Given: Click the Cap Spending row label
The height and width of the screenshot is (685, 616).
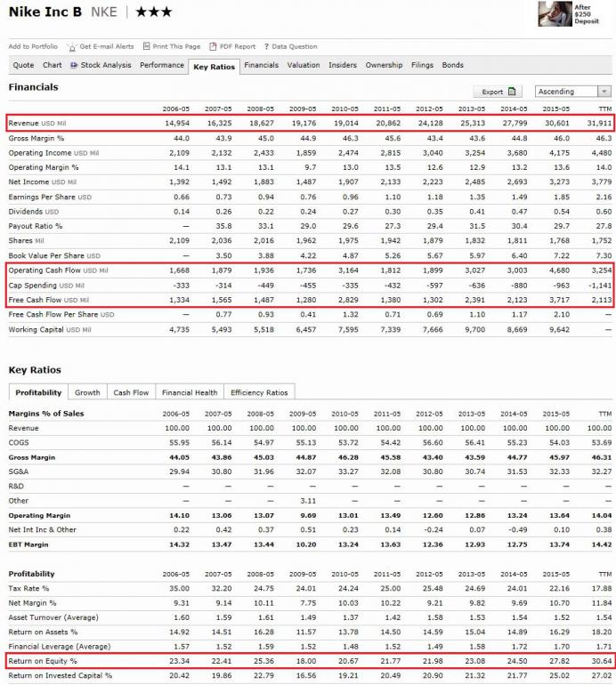Looking at the screenshot, I should point(46,286).
